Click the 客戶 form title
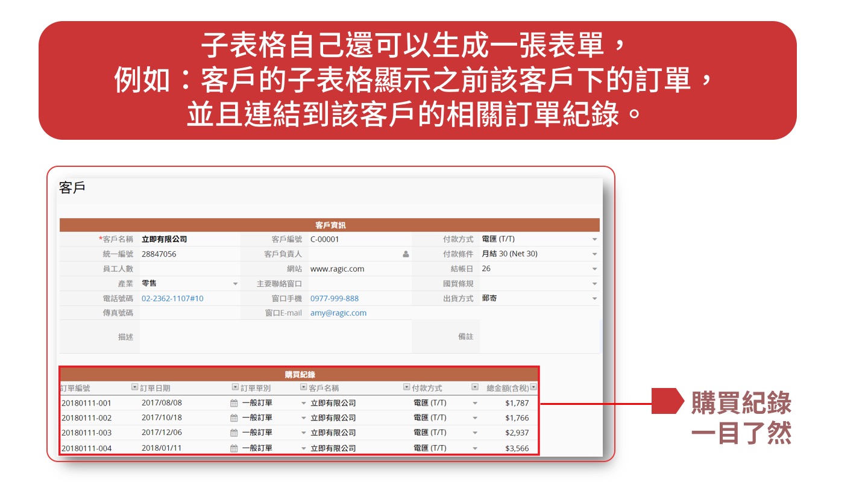This screenshot has width=868, height=488. coord(72,187)
